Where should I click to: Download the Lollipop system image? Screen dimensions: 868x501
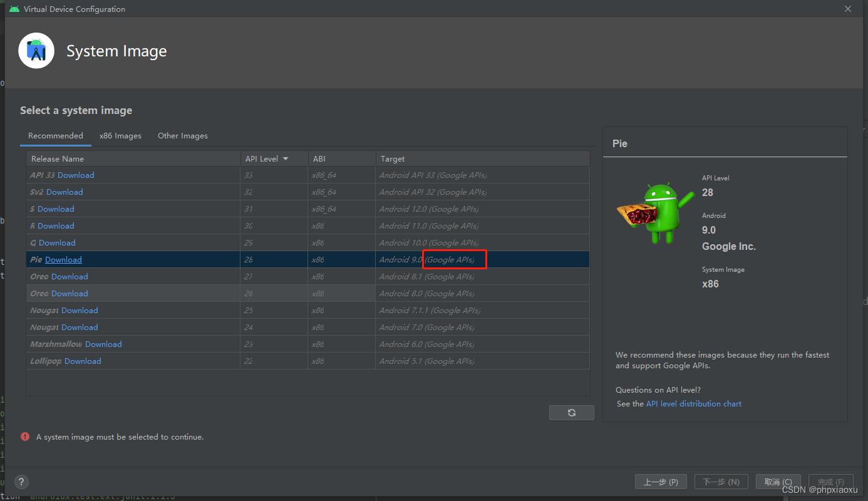[83, 361]
